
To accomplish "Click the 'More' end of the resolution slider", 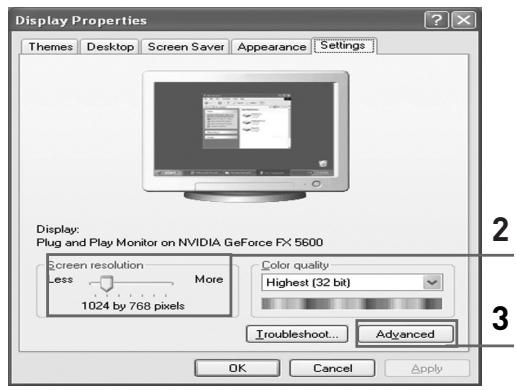I will click(209, 279).
